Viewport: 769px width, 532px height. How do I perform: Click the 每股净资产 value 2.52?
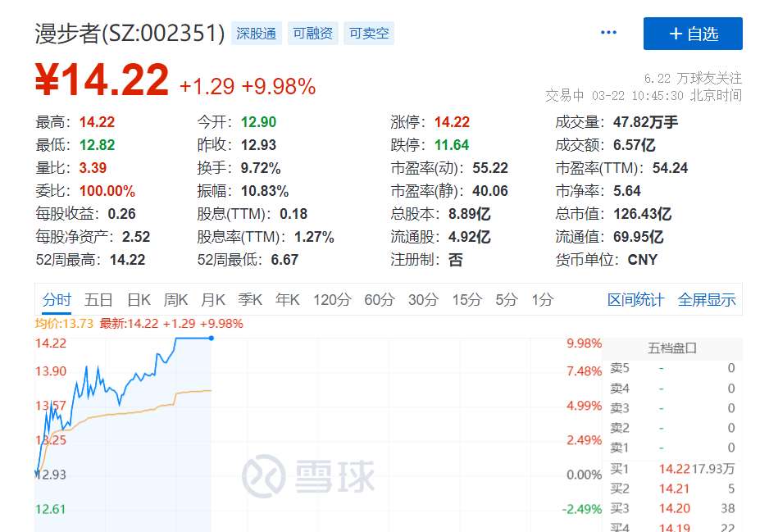tap(136, 237)
